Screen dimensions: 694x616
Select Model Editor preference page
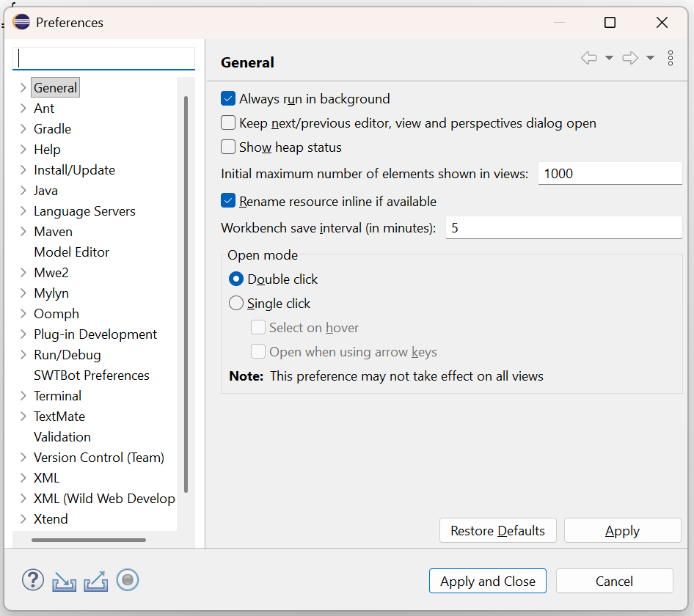71,252
